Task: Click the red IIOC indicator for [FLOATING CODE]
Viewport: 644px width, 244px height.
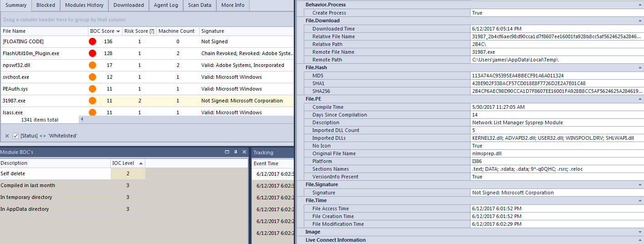Action: (92, 41)
